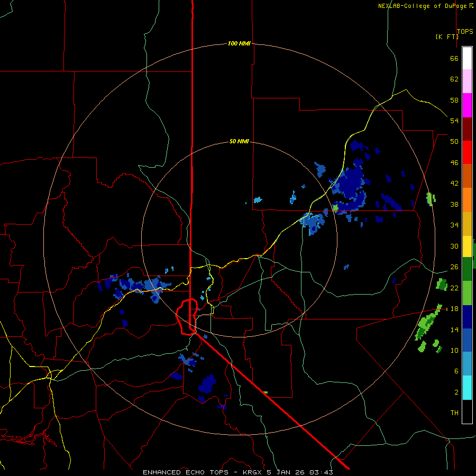Click the black TH legend swatch
The height and width of the screenshot is (476, 476).
click(x=467, y=411)
